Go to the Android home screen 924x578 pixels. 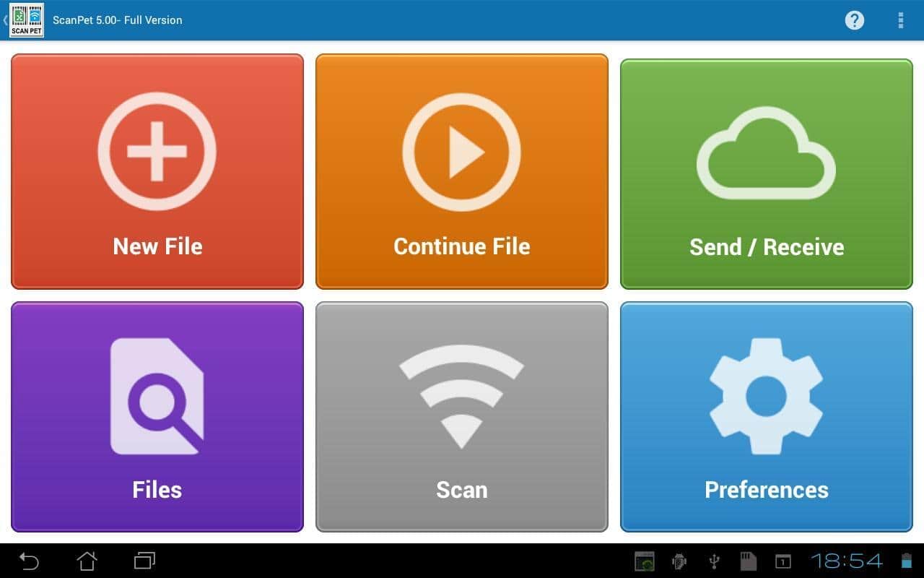pyautogui.click(x=87, y=561)
